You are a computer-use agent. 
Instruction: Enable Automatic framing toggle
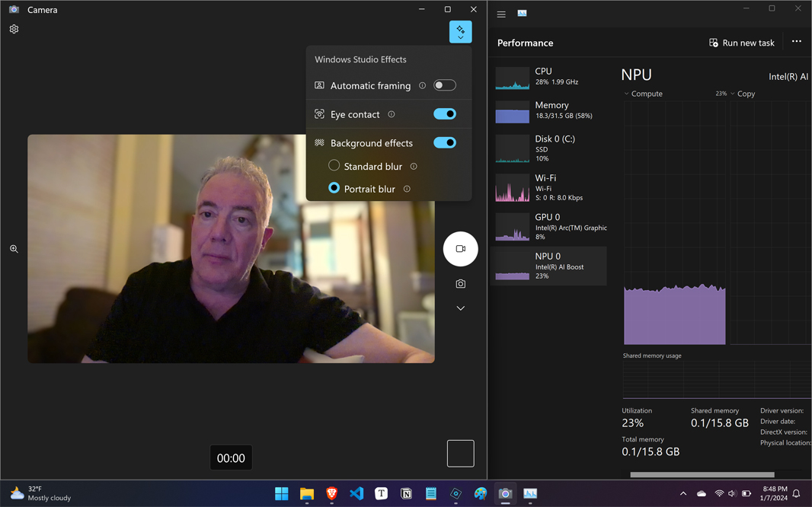point(445,85)
